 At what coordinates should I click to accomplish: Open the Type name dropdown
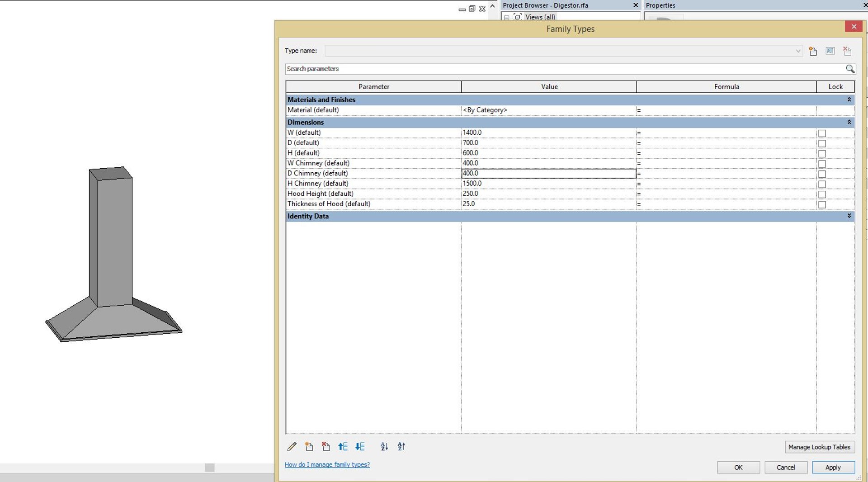point(798,51)
